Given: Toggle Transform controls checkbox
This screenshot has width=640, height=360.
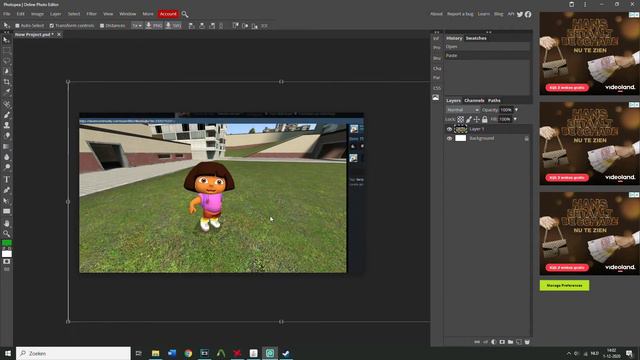Looking at the screenshot, I should pyautogui.click(x=52, y=25).
